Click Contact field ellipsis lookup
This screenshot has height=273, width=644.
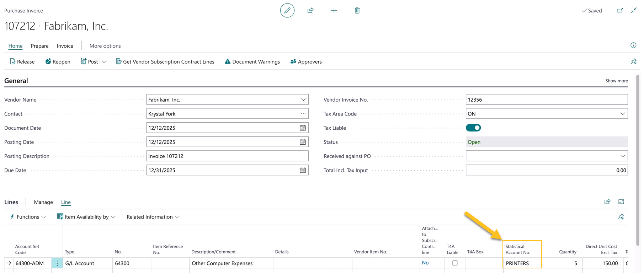click(303, 114)
